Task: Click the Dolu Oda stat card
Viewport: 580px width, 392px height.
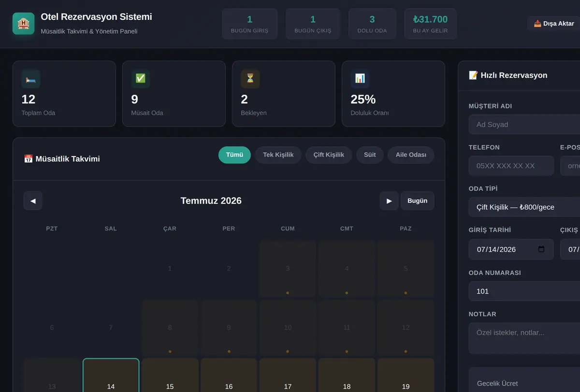Action: pyautogui.click(x=372, y=24)
